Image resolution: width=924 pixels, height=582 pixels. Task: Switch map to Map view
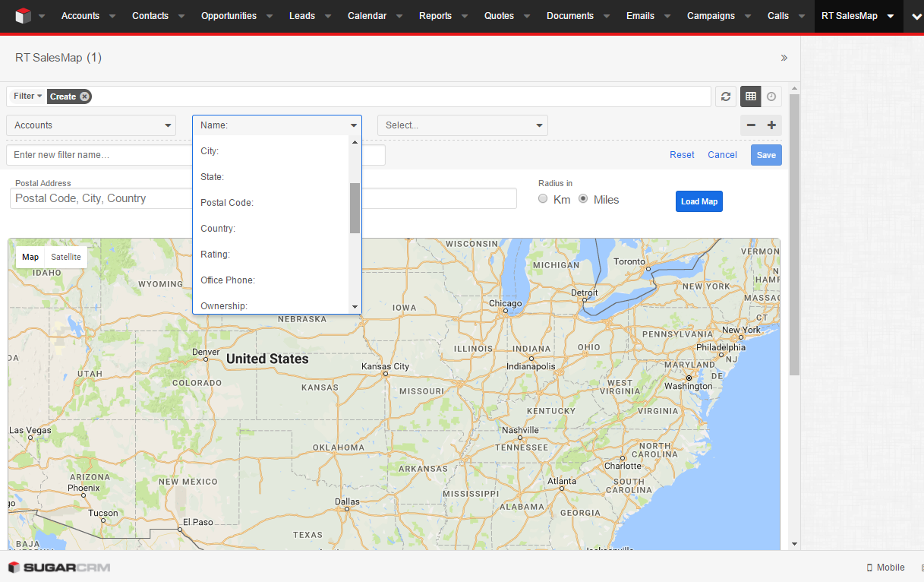[x=30, y=257]
